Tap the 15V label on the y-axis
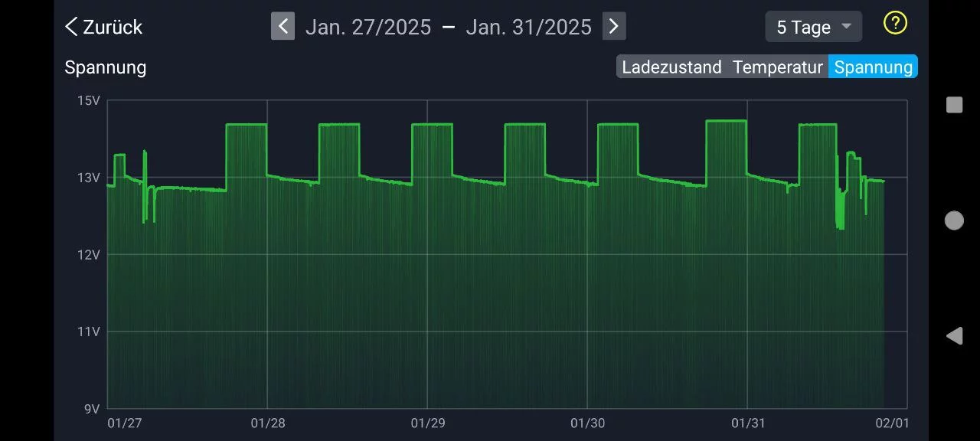This screenshot has height=441, width=980. (90, 100)
